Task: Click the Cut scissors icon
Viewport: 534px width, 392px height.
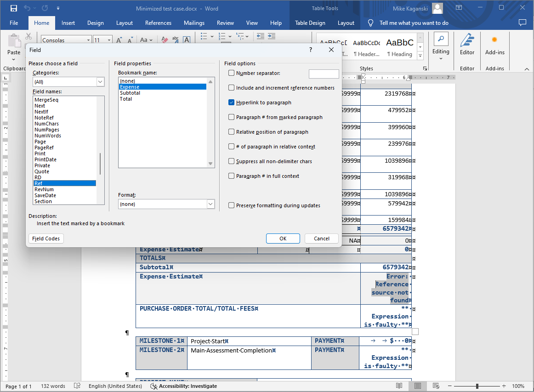Action: [x=28, y=36]
